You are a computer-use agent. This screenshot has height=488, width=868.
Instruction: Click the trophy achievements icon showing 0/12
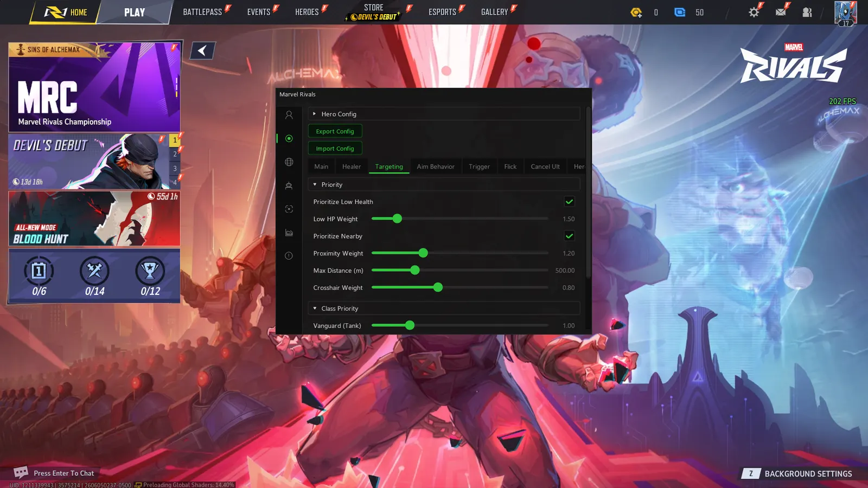(x=150, y=271)
